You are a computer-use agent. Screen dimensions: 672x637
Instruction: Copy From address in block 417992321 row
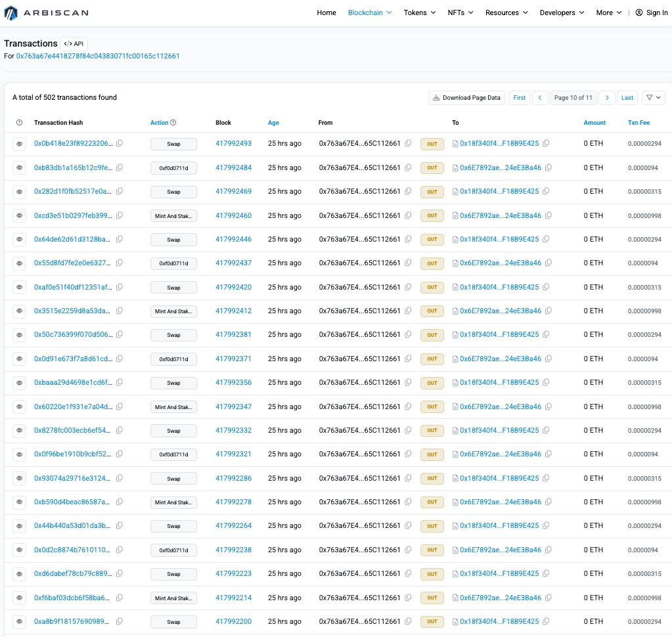[x=409, y=454]
